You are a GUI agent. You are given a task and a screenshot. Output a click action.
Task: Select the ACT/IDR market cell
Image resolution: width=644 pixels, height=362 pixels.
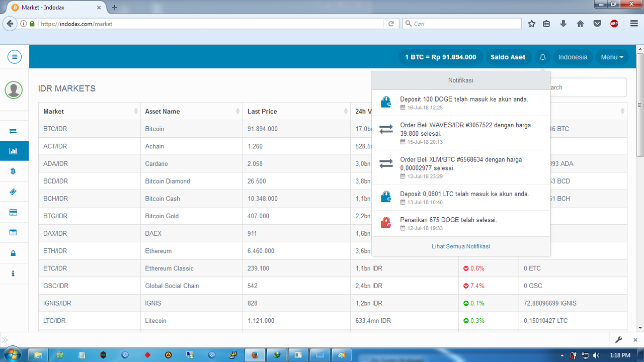pos(90,146)
